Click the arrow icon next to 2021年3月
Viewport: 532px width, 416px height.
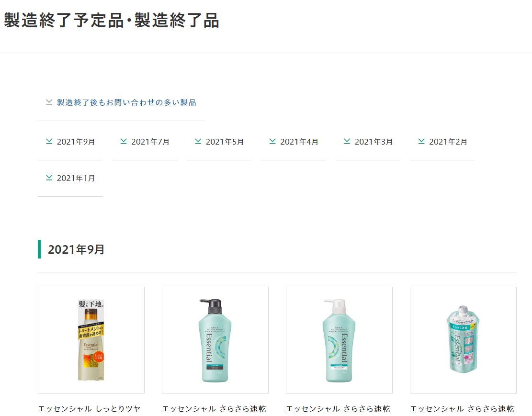pyautogui.click(x=347, y=141)
